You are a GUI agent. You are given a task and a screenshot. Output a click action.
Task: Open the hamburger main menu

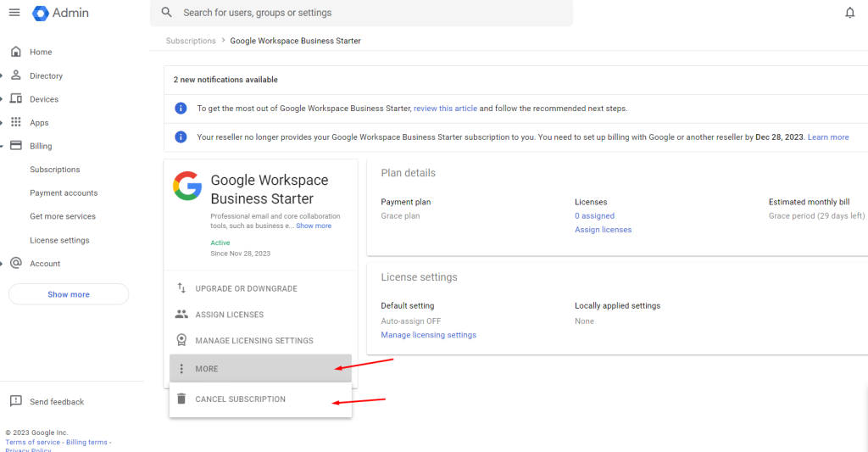point(14,13)
